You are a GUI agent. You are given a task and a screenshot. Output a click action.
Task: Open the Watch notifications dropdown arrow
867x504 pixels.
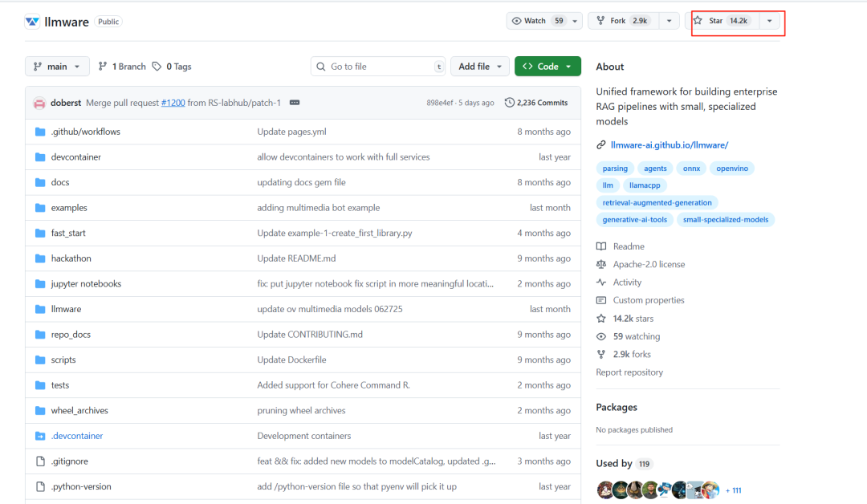click(x=575, y=21)
